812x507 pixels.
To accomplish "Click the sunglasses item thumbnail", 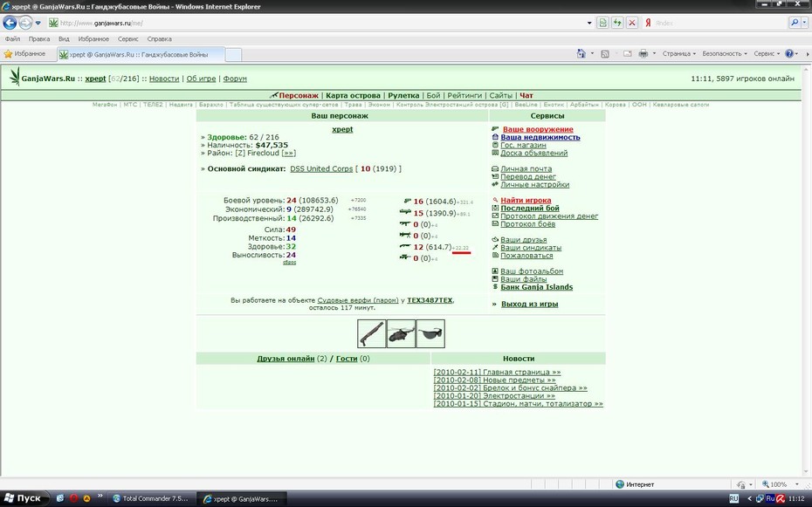I will (x=430, y=333).
